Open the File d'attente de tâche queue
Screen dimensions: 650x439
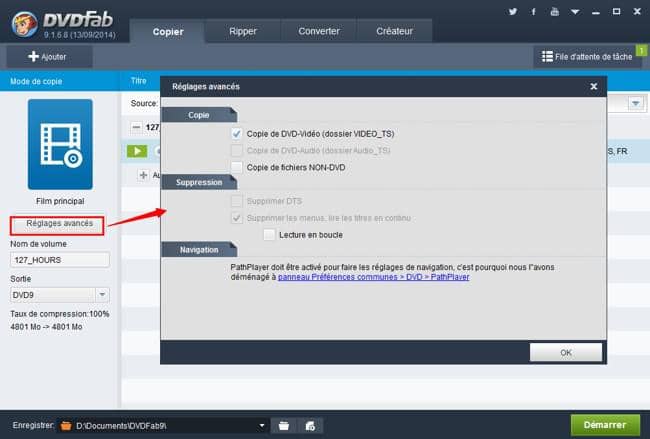point(587,57)
